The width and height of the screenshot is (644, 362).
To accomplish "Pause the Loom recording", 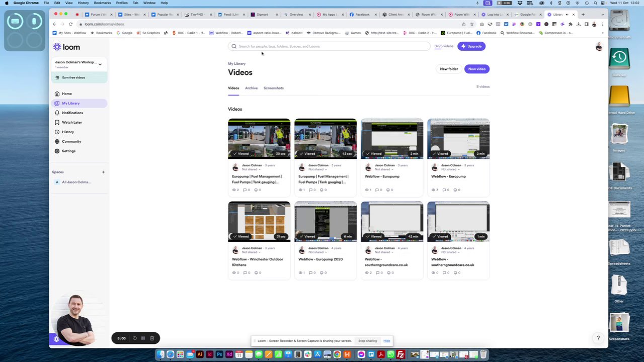I will [x=143, y=338].
